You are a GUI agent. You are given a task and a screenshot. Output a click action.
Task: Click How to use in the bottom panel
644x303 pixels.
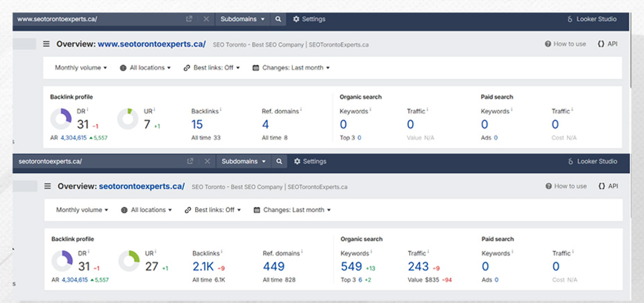pos(566,186)
